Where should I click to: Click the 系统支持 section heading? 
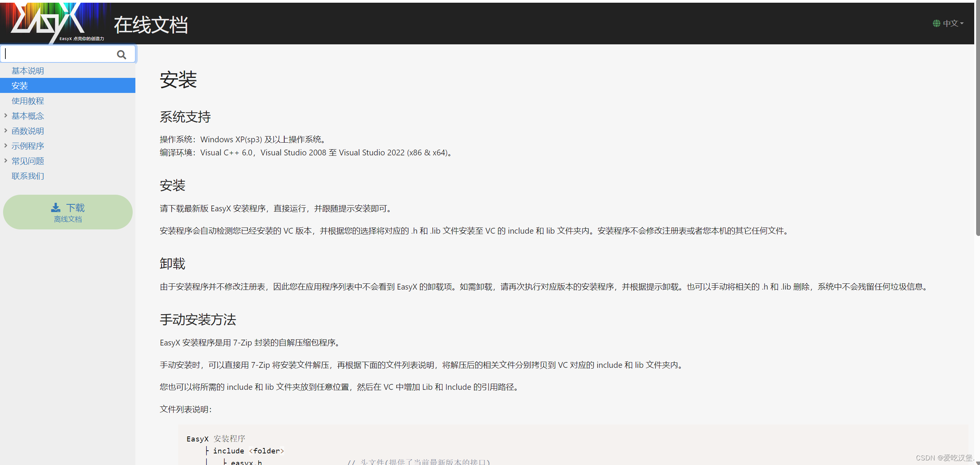pyautogui.click(x=185, y=116)
